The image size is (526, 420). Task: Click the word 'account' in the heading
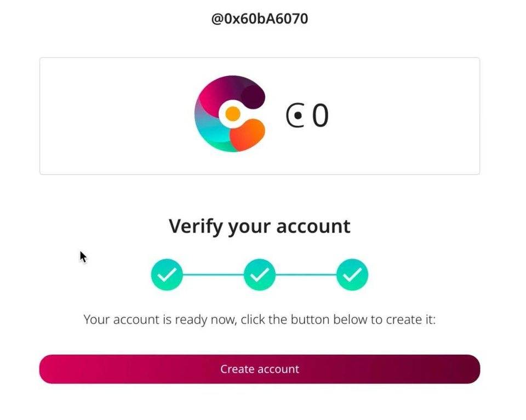click(313, 227)
